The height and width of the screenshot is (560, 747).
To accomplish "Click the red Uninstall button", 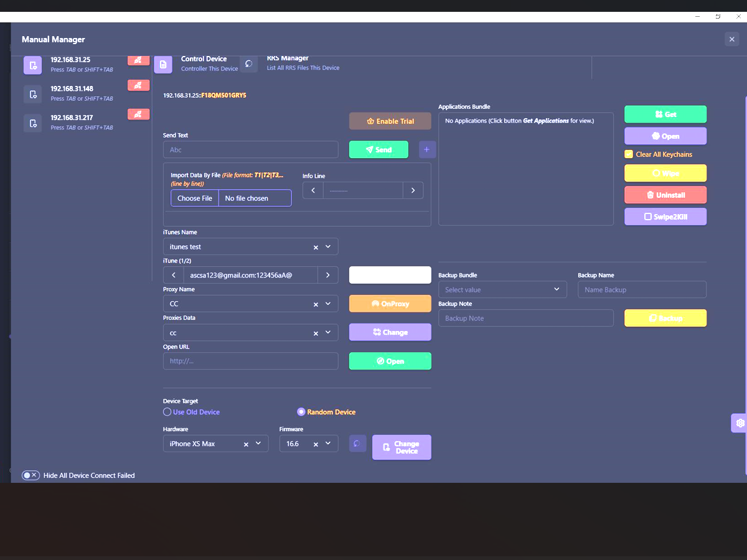I will [x=665, y=195].
